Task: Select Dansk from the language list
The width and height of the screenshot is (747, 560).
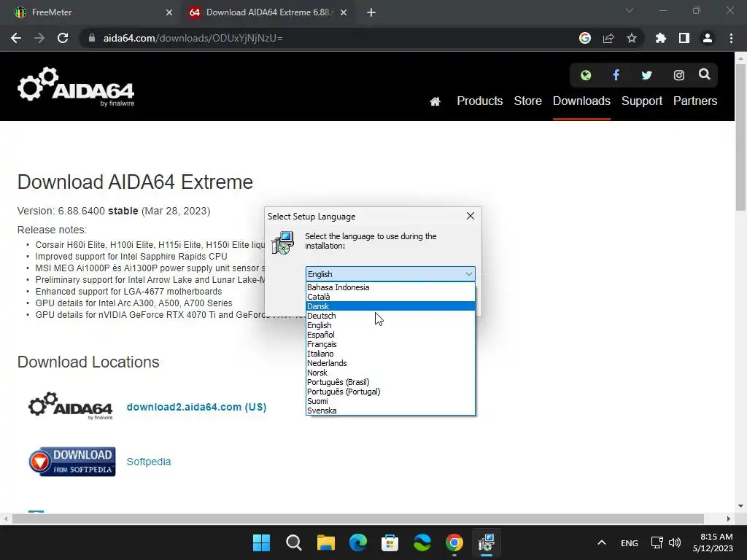Action: [390, 306]
